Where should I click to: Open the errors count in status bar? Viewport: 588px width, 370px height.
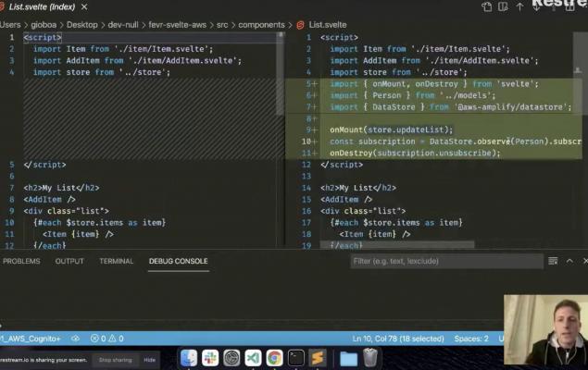(98, 339)
